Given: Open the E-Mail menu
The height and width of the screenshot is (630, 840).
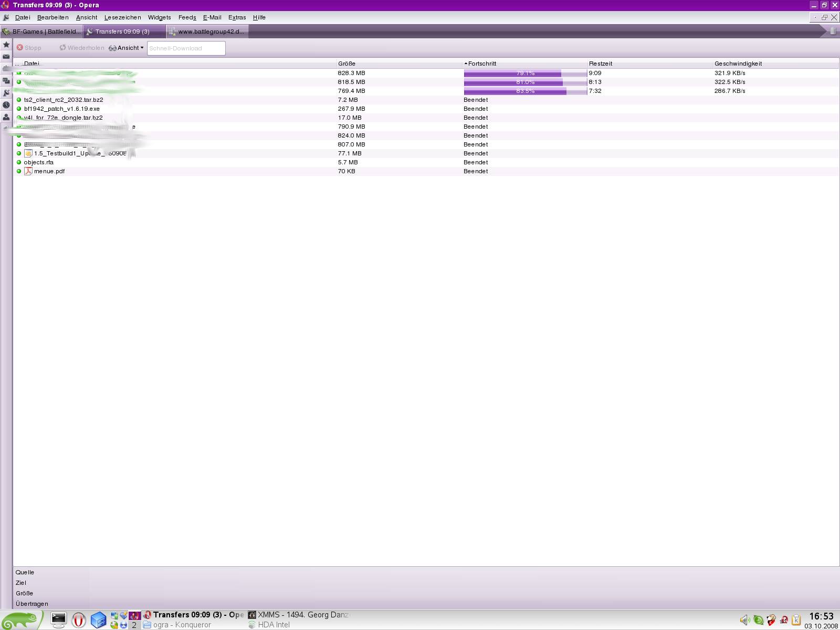Looking at the screenshot, I should pos(212,17).
